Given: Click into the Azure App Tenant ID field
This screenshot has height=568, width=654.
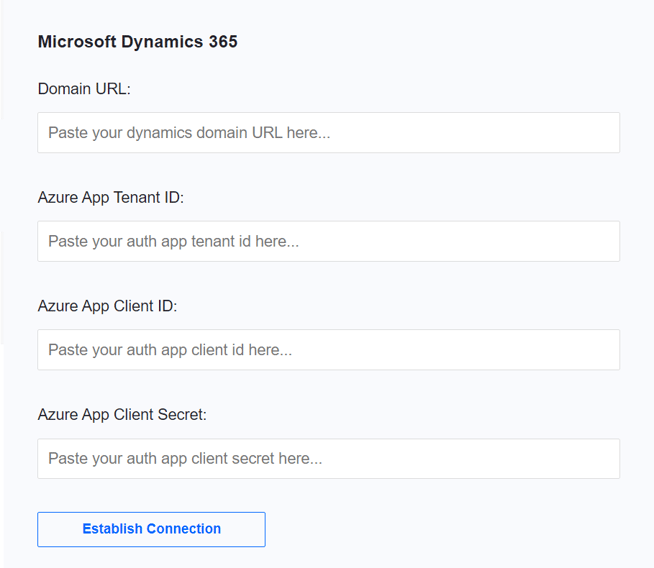Looking at the screenshot, I should coord(328,241).
